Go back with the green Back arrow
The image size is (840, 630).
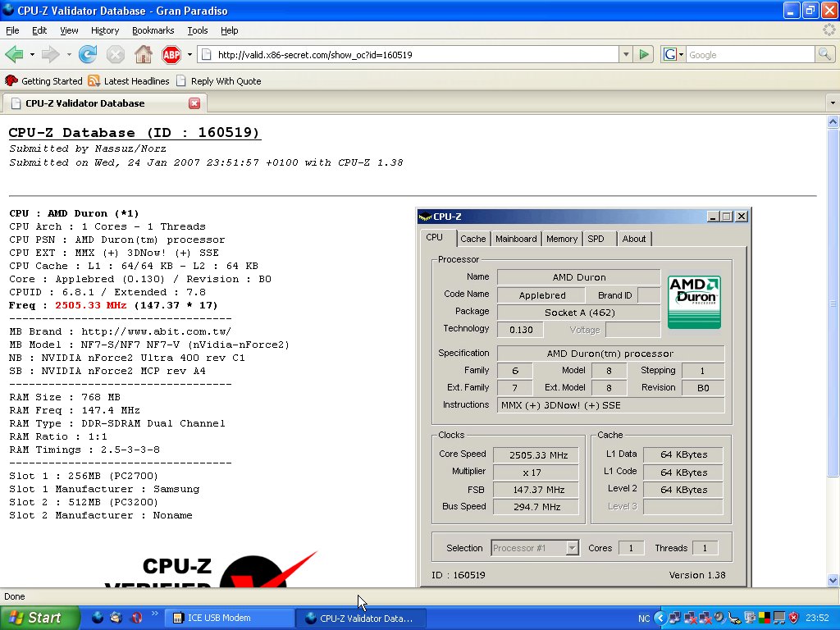[15, 54]
